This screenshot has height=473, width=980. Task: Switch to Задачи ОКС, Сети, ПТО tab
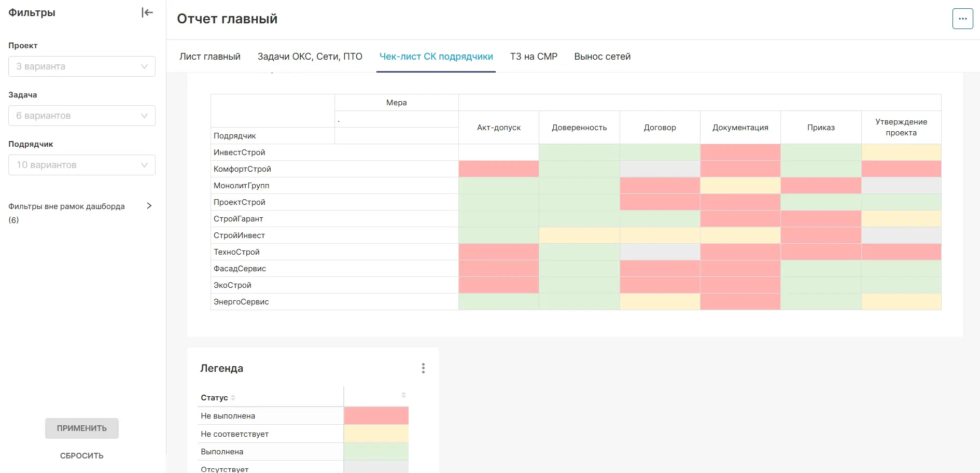(310, 57)
